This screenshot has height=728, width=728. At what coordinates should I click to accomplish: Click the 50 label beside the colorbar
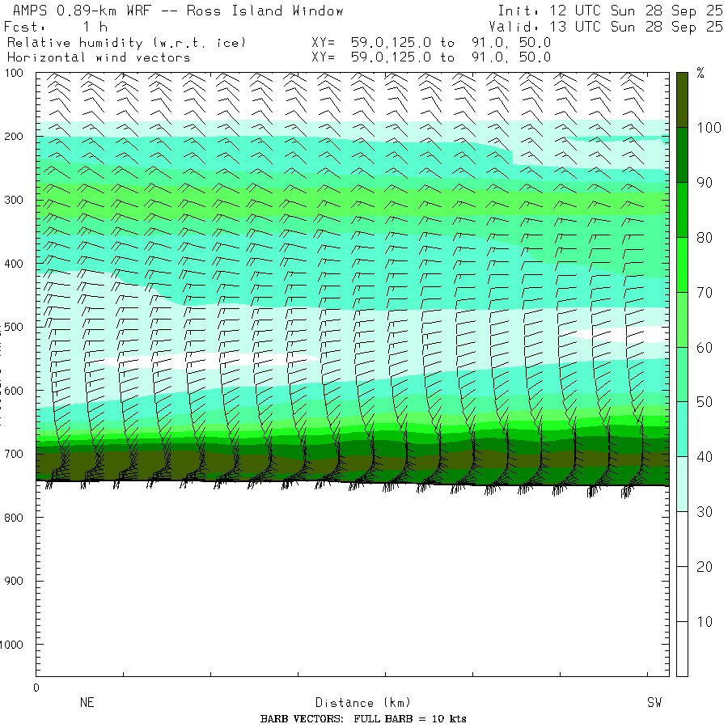[x=705, y=402]
